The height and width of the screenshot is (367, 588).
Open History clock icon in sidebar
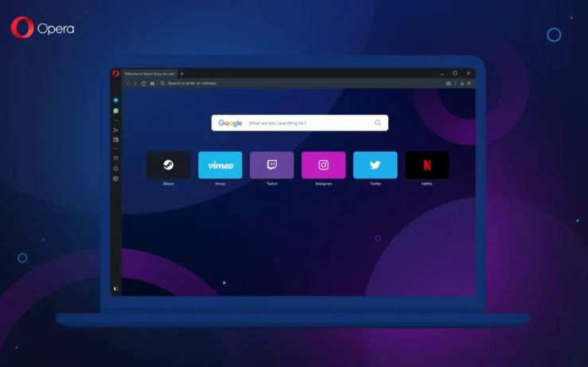click(x=116, y=169)
